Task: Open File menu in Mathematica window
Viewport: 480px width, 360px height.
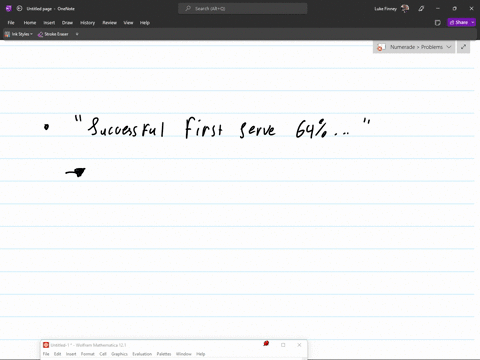Action: point(46,354)
